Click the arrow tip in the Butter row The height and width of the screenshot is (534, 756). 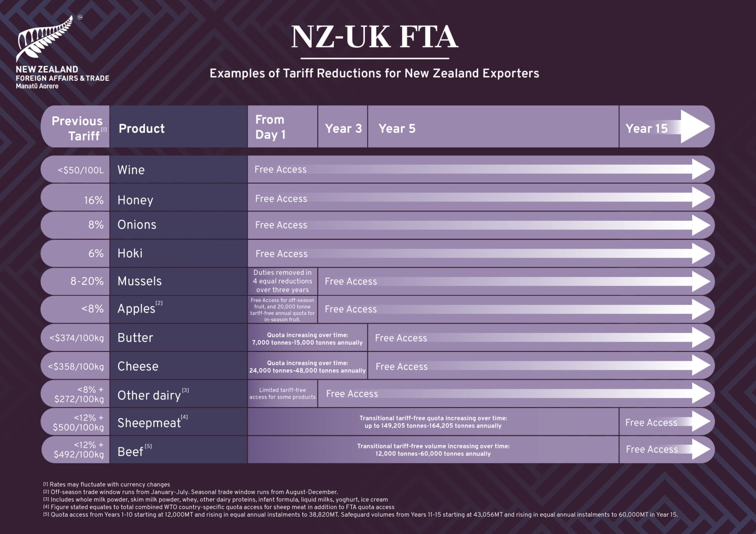coord(701,338)
